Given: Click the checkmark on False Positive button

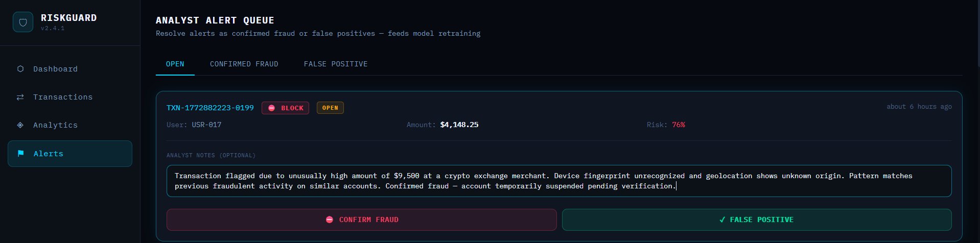Looking at the screenshot, I should click(722, 220).
